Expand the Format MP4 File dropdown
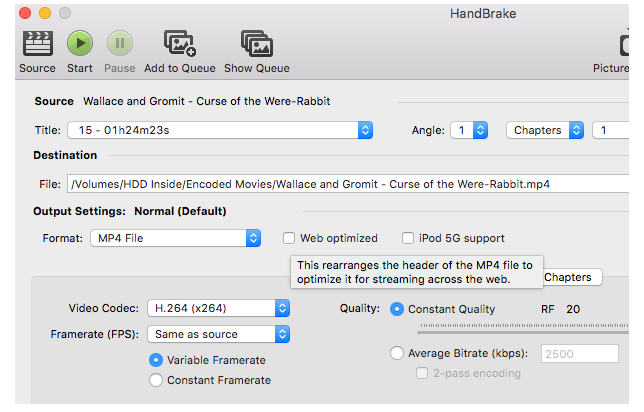This screenshot has height=412, width=644. tap(175, 239)
